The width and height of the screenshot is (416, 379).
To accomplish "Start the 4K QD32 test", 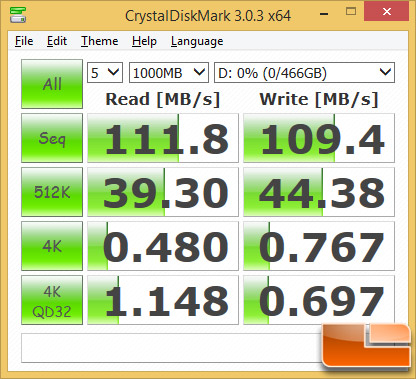I will 52,300.
